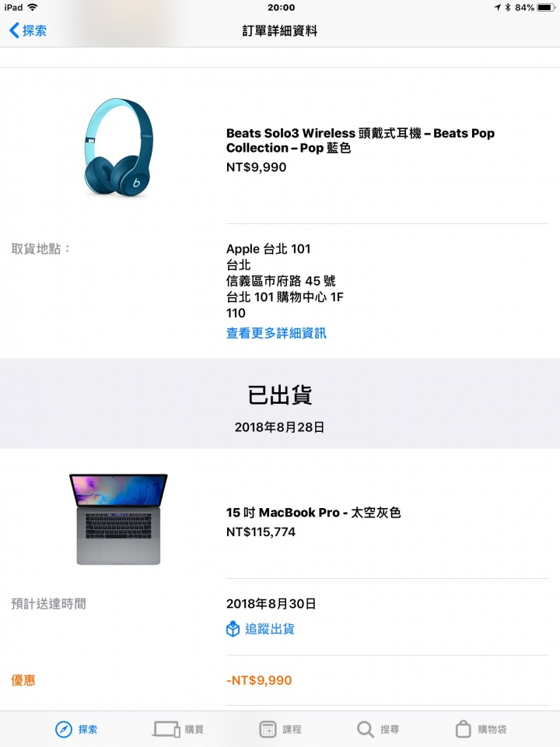Click the 追蹤出貨 link text

[270, 629]
